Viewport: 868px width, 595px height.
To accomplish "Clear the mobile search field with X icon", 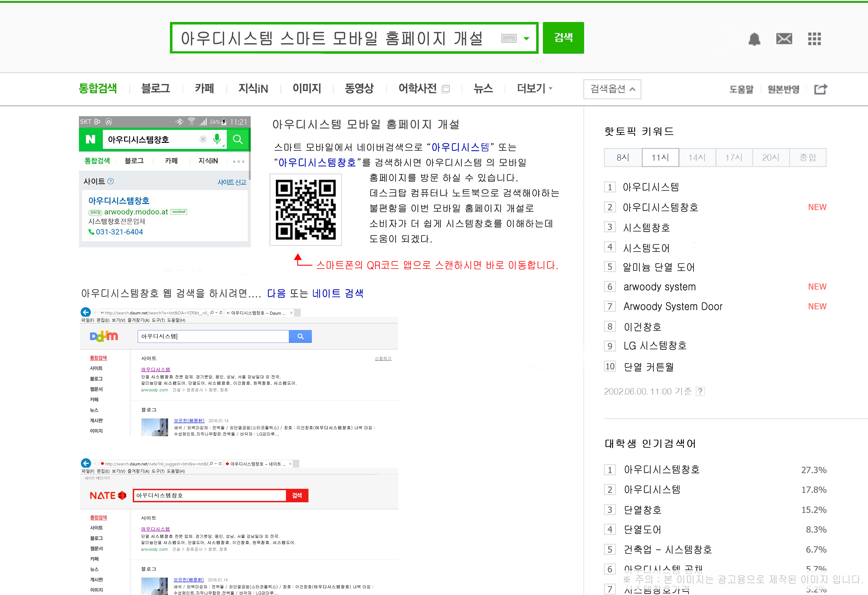I will 203,139.
